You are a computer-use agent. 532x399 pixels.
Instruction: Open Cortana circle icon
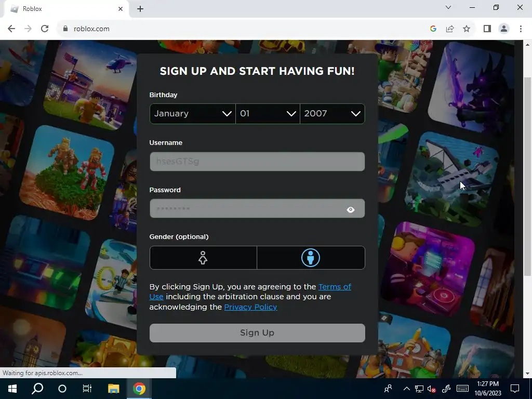[62, 389]
